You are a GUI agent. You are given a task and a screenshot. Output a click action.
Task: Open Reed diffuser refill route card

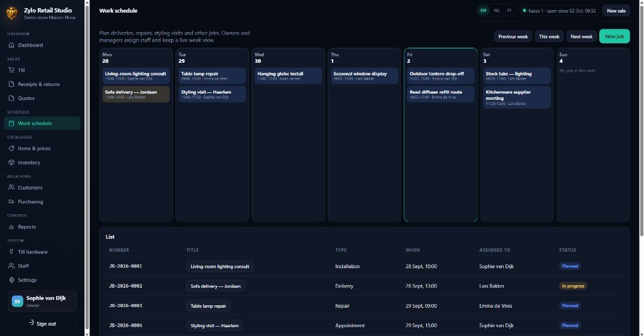441,94
